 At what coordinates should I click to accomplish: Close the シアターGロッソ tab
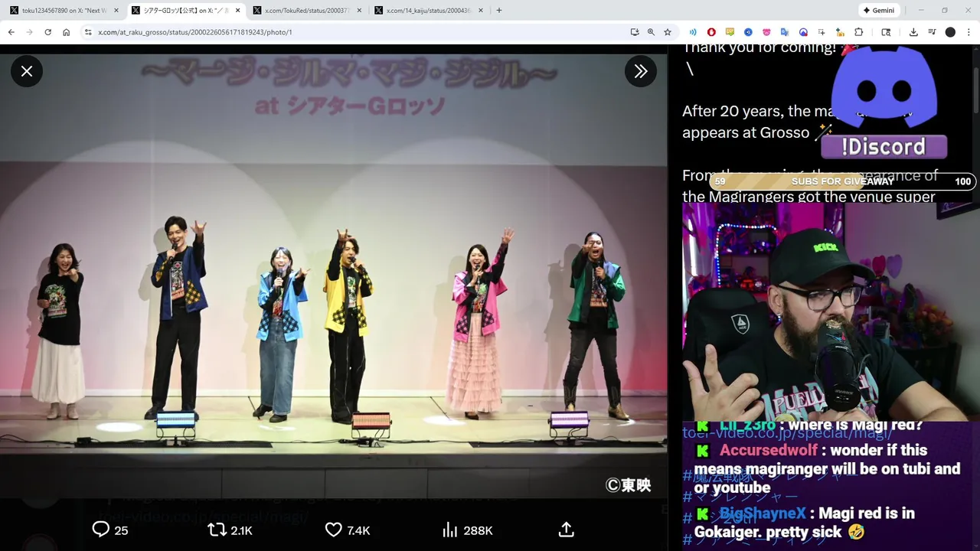point(237,10)
